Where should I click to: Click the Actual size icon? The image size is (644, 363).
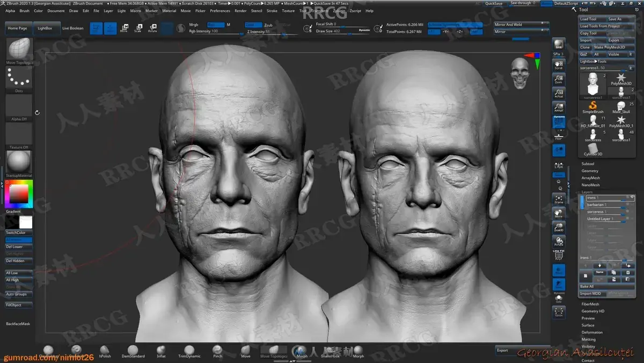(559, 93)
